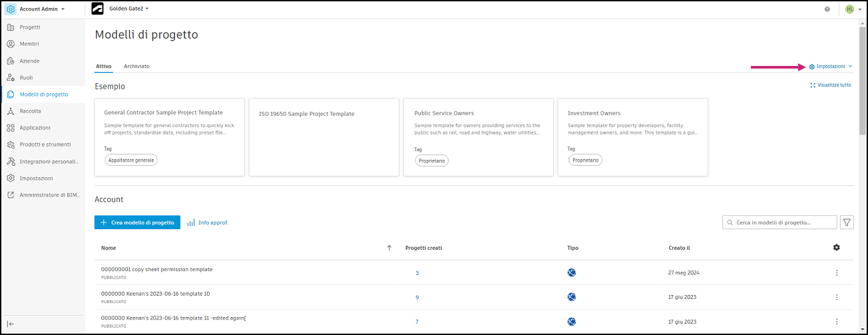Open Membri in the sidebar

coord(29,44)
